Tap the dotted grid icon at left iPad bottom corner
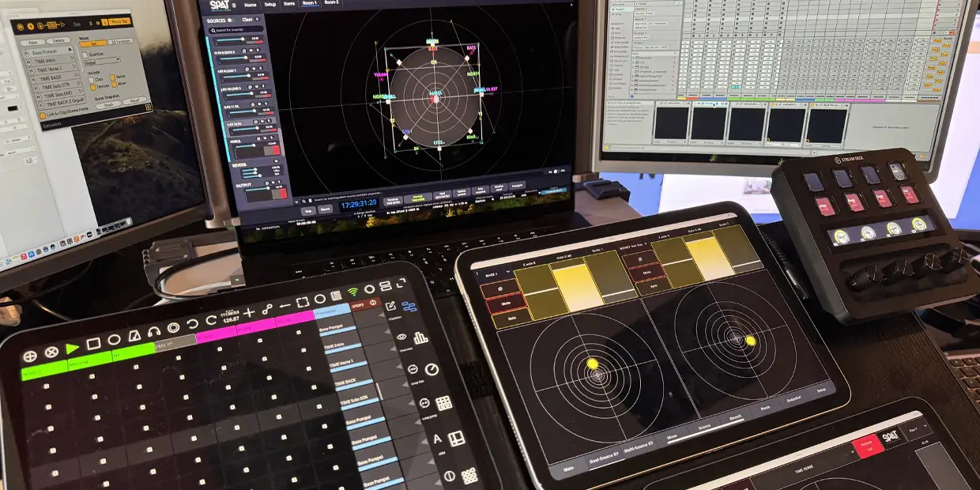The image size is (980, 490). point(469,476)
